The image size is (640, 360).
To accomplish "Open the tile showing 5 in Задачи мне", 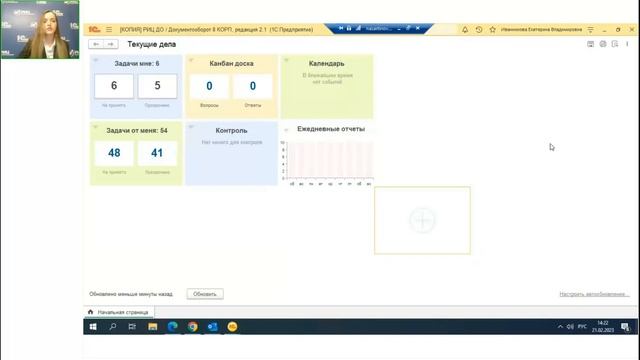I will 158,86.
